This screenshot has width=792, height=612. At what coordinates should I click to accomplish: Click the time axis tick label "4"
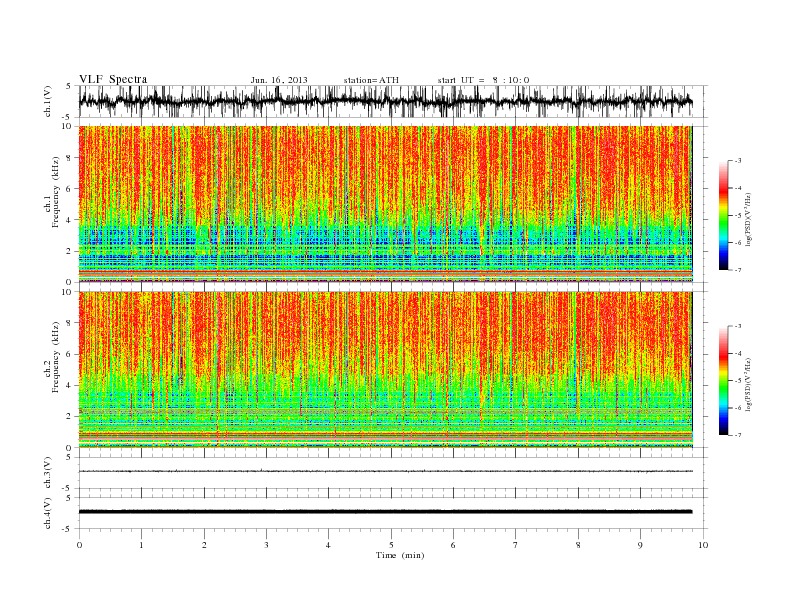click(328, 545)
